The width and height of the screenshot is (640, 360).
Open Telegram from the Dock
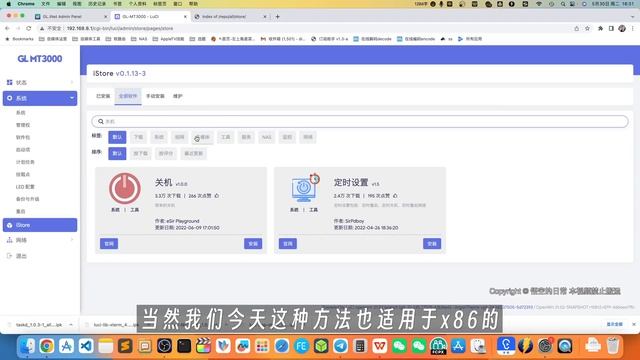(340, 346)
